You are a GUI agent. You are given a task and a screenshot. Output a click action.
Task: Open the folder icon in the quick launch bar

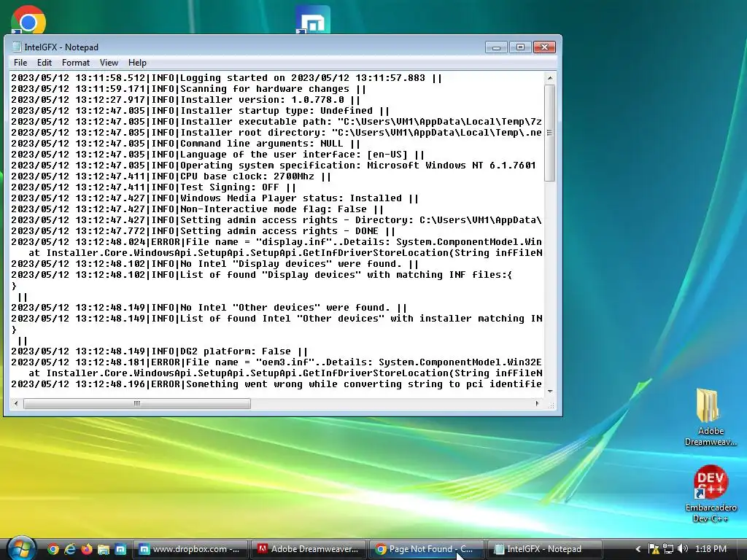pyautogui.click(x=104, y=549)
